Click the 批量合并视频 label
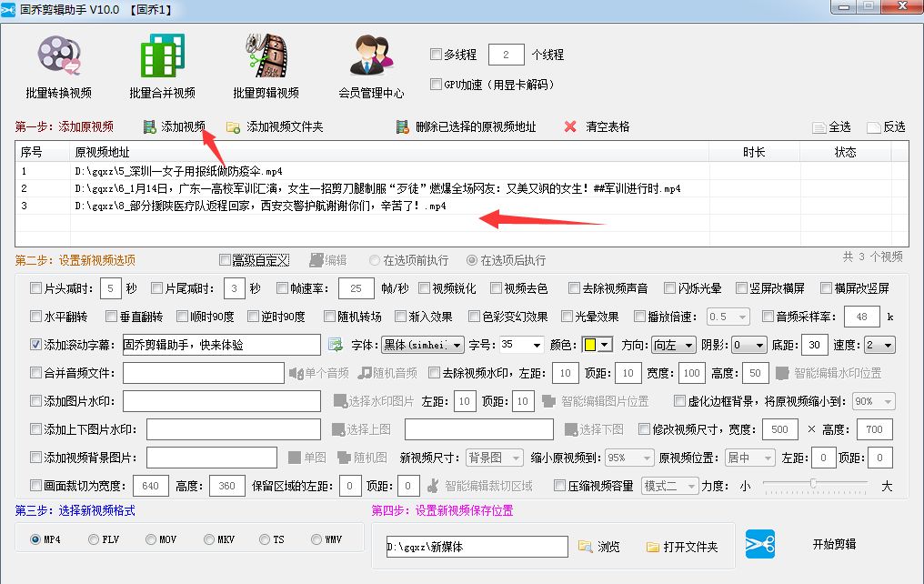 click(163, 93)
